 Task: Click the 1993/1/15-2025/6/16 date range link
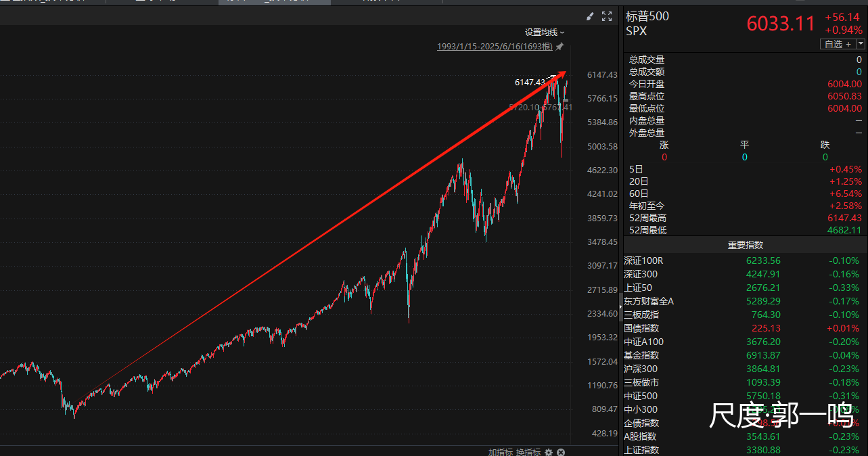click(495, 47)
